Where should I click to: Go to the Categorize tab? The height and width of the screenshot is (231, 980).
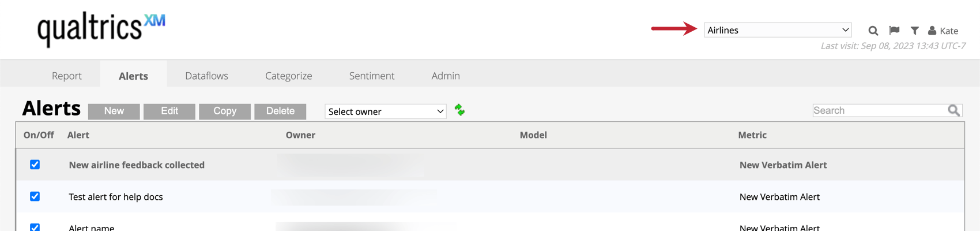coord(288,76)
